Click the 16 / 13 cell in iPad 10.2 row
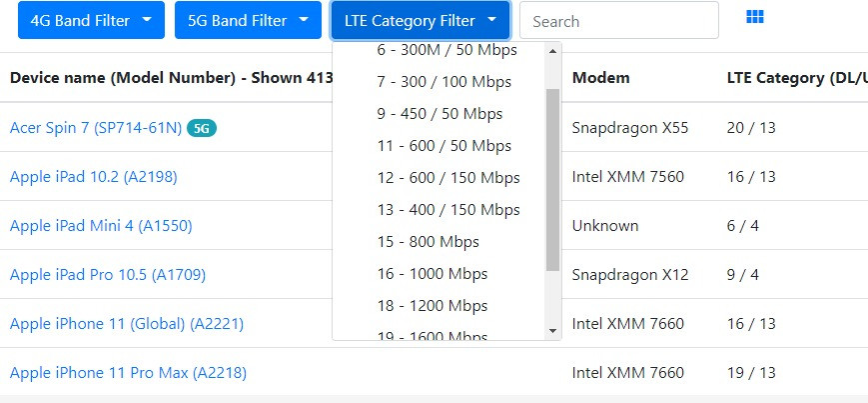This screenshot has height=403, width=868. click(751, 177)
